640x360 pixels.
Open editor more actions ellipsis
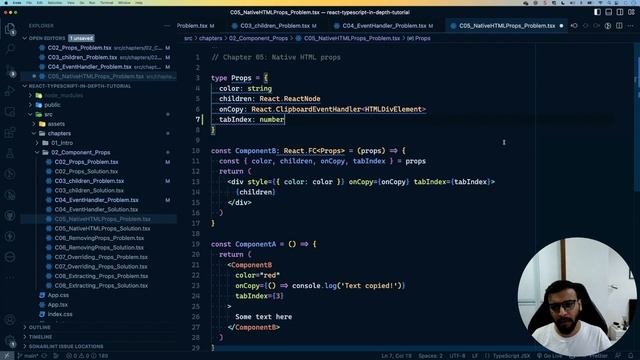coord(631,26)
